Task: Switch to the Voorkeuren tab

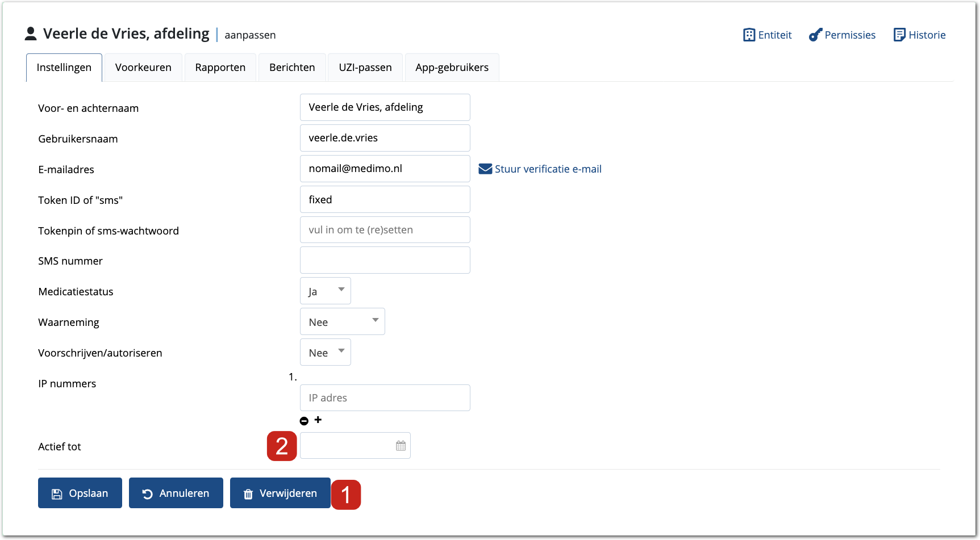Action: click(x=143, y=68)
